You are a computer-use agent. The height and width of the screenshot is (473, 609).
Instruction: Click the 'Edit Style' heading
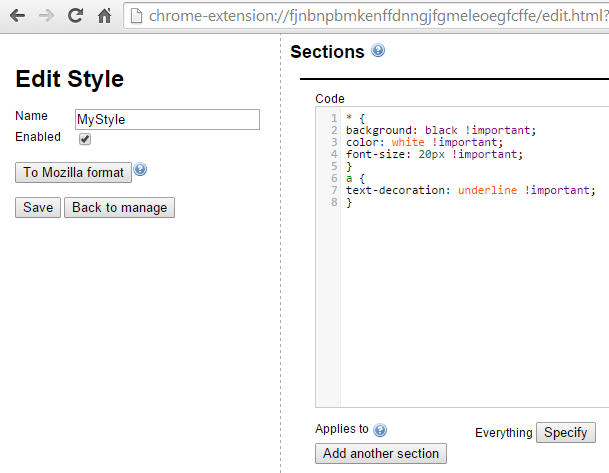click(x=70, y=79)
